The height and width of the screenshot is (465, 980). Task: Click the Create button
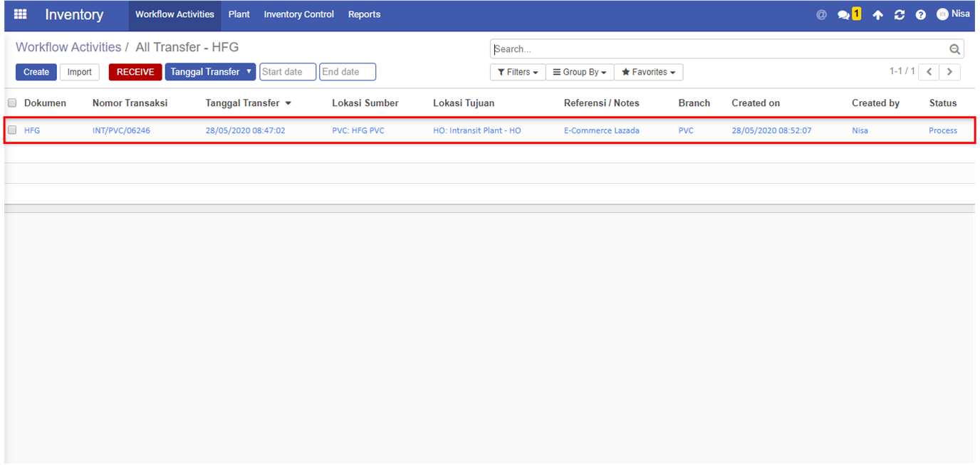tap(36, 72)
